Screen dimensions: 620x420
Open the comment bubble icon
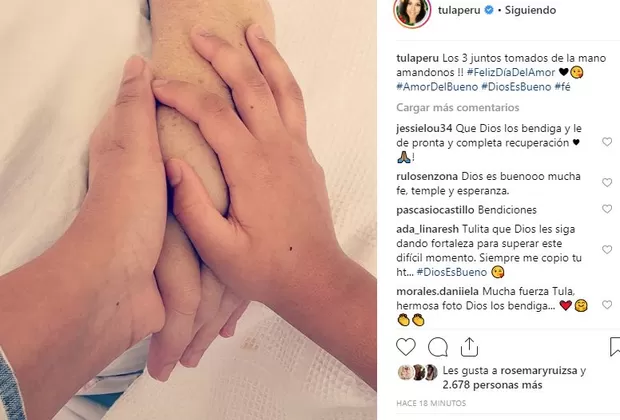(x=438, y=347)
